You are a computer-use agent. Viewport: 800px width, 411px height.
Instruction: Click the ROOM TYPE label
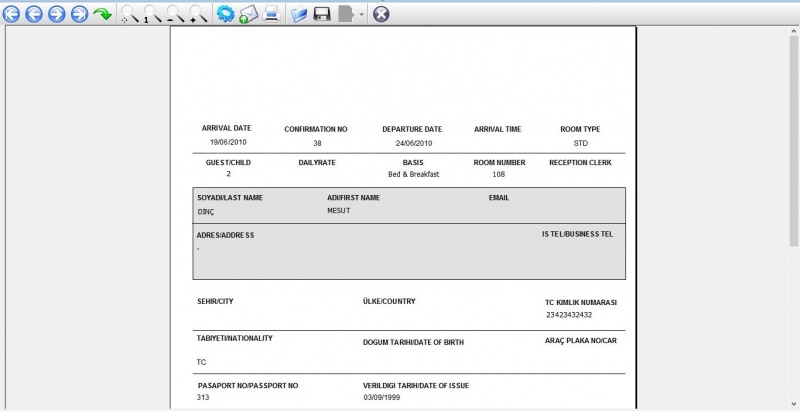point(580,130)
